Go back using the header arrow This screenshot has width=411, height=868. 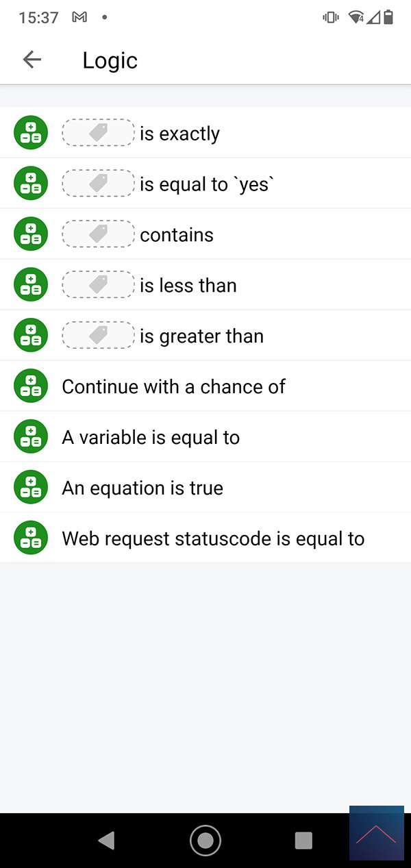[32, 60]
